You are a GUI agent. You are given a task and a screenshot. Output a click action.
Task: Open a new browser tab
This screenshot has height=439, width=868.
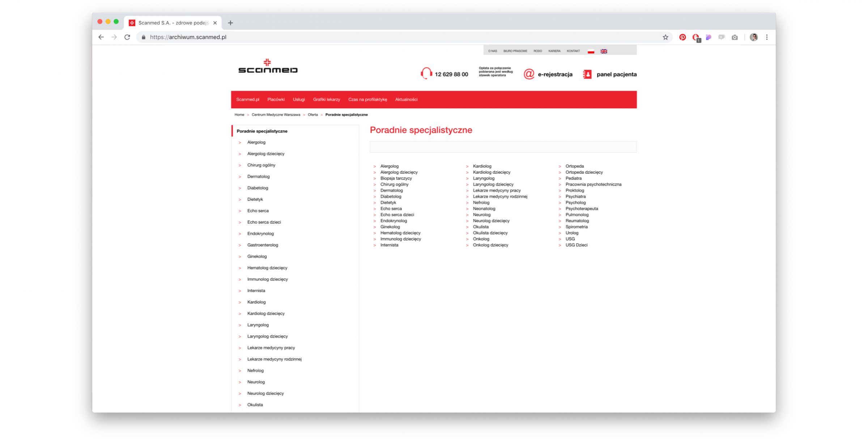tap(230, 23)
